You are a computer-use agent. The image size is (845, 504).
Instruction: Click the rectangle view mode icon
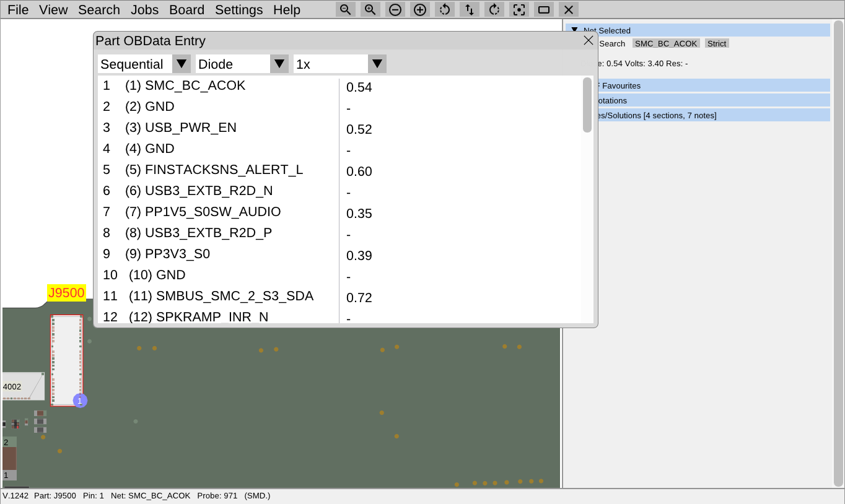pos(543,9)
